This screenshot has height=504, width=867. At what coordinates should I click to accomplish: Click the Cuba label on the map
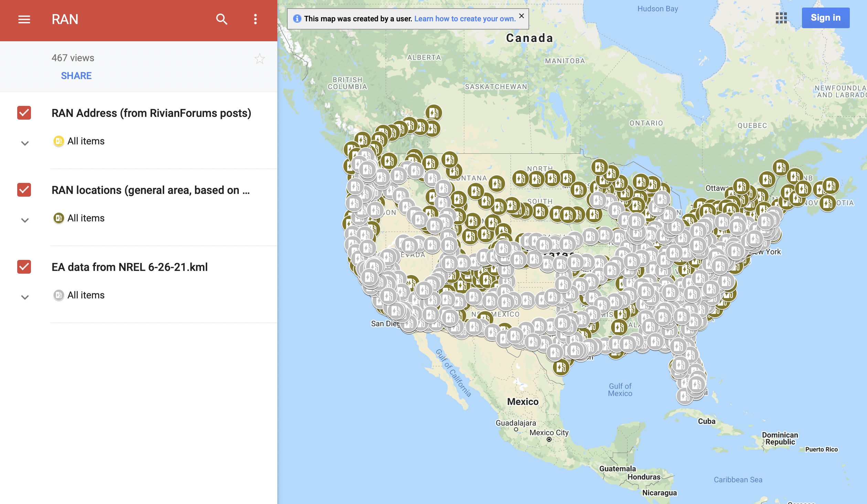click(x=707, y=421)
